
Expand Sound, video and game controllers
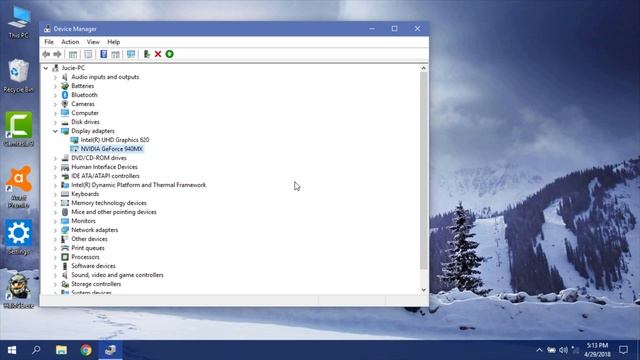[x=55, y=275]
